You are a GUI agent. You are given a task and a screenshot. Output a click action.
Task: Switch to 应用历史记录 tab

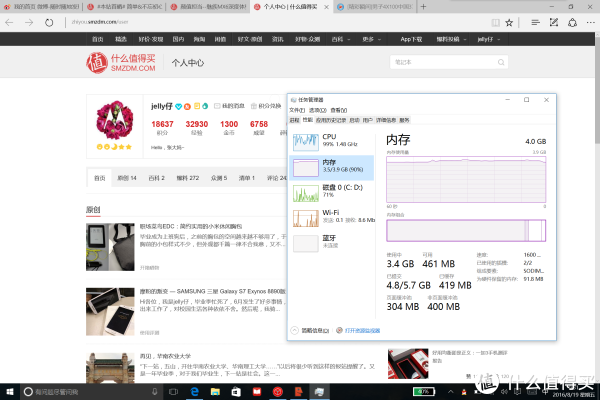[331, 120]
